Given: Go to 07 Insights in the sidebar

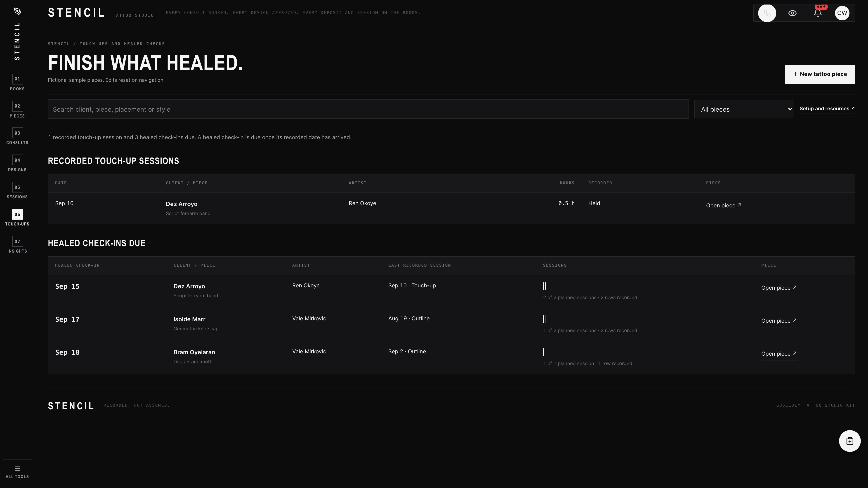Looking at the screenshot, I should tap(17, 245).
